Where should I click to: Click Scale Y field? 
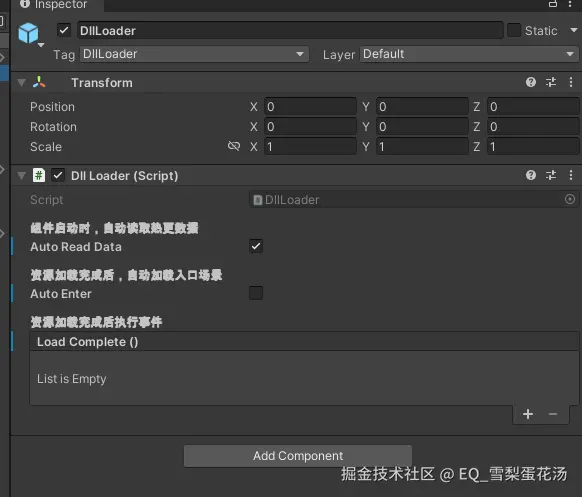pos(422,147)
